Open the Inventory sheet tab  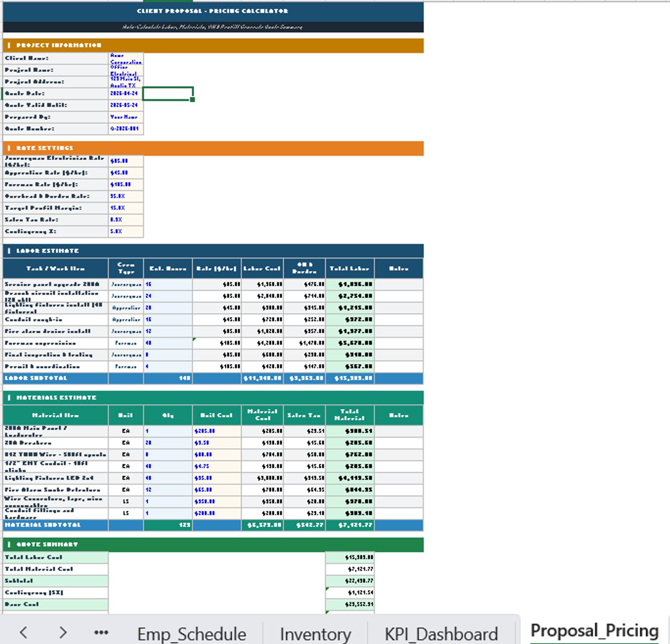315,634
